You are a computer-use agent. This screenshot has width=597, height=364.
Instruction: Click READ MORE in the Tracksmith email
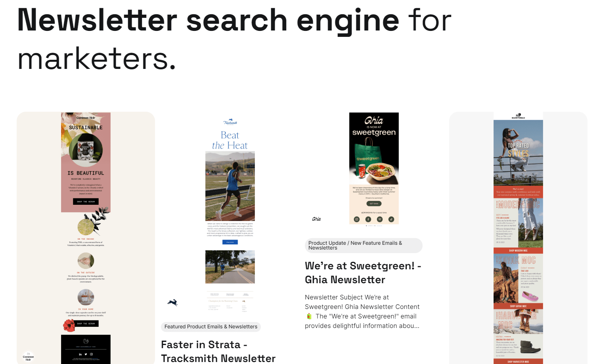coord(230,242)
